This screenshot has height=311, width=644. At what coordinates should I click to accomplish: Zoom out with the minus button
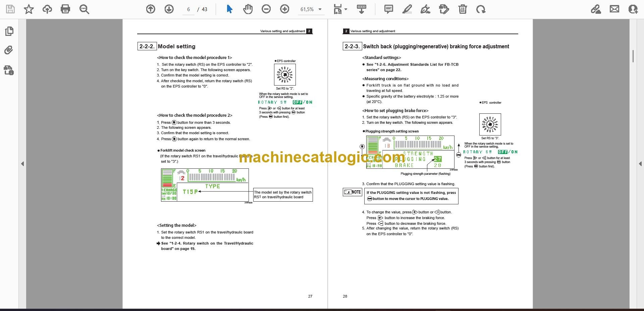tap(266, 9)
